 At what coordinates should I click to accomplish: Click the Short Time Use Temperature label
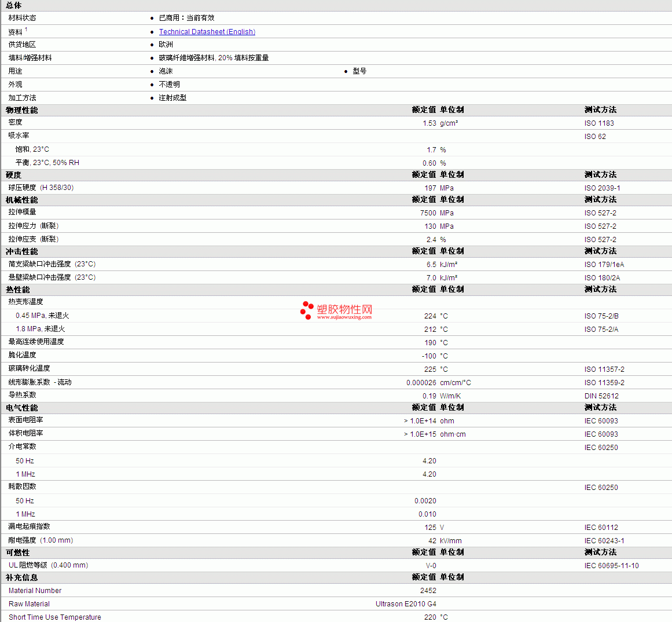(x=55, y=617)
